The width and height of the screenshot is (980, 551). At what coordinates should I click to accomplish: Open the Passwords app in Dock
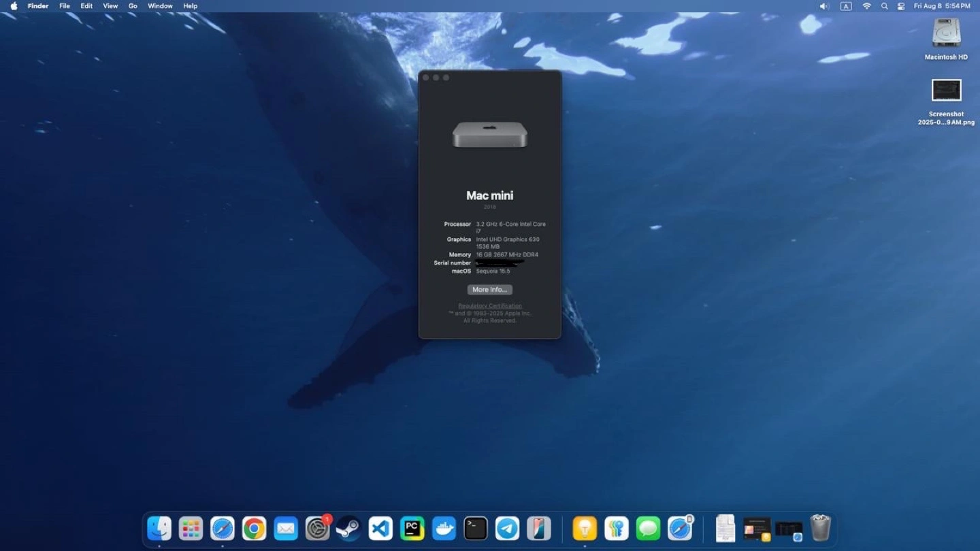pos(616,529)
